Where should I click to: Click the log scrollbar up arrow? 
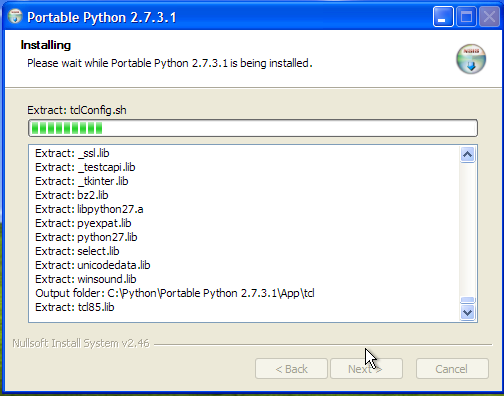pyautogui.click(x=467, y=154)
